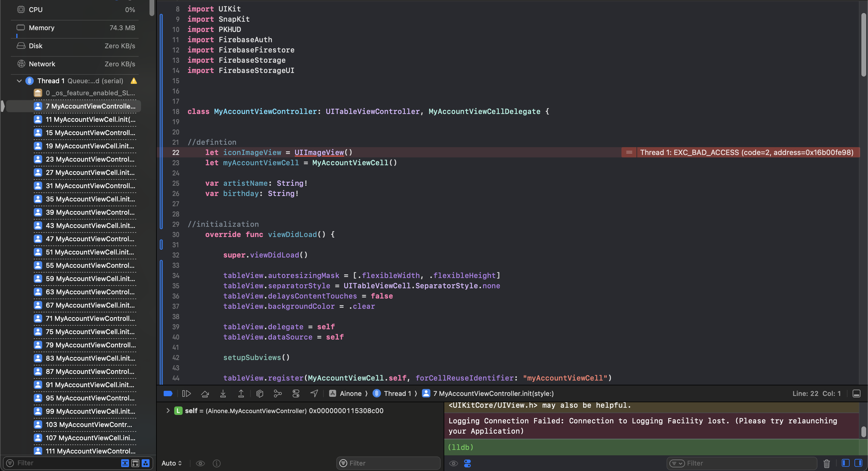The image size is (868, 471).
Task: Show the variables view only
Action: click(x=845, y=463)
